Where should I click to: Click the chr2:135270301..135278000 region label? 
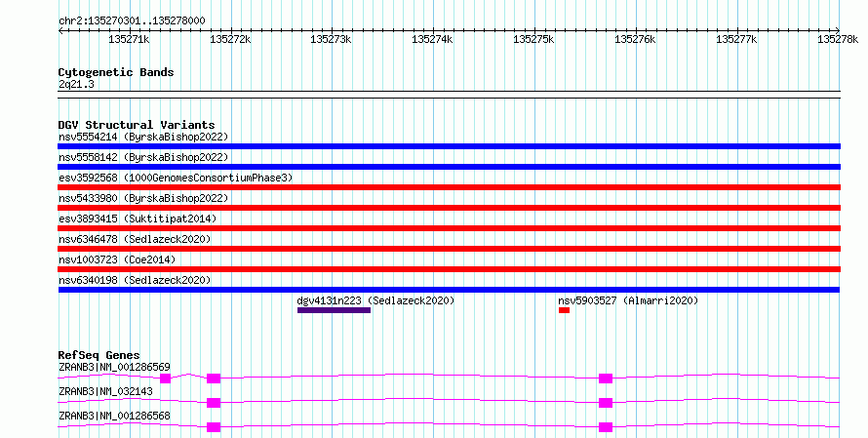[x=132, y=21]
